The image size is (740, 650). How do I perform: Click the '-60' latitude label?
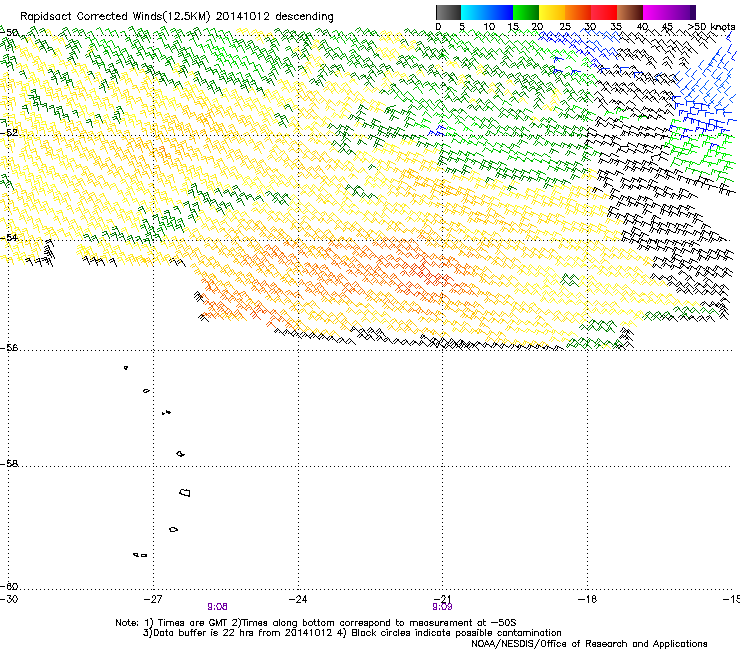tap(9, 586)
